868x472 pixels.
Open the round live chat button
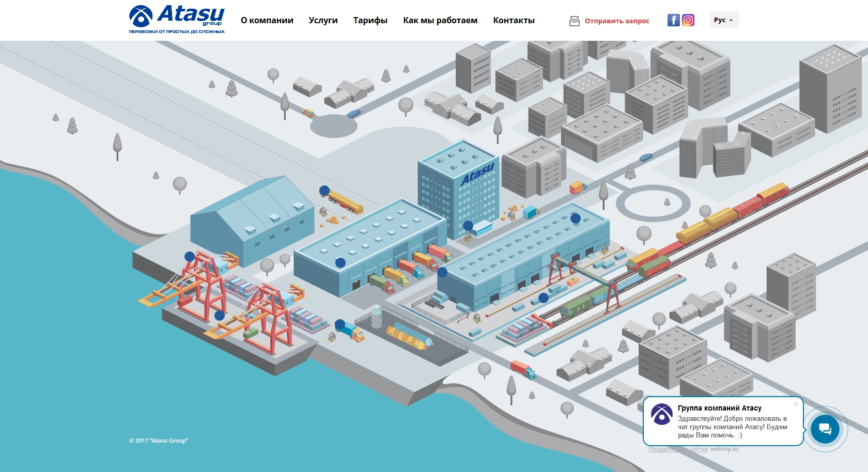coord(825,429)
